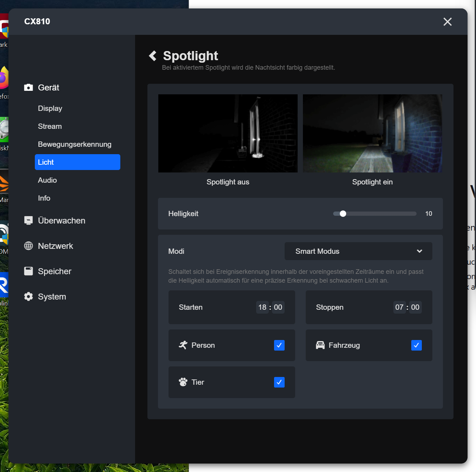
Task: Click the car icon beside Fahrzeug
Action: 320,345
